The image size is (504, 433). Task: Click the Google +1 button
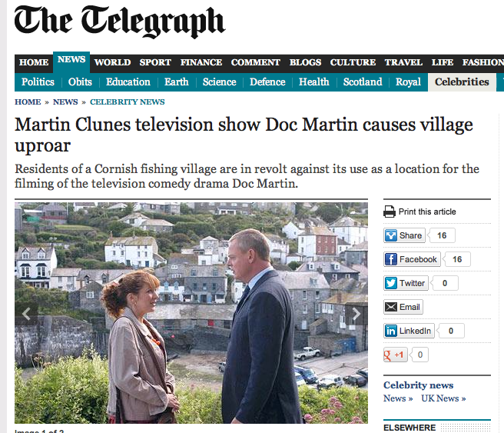(396, 355)
